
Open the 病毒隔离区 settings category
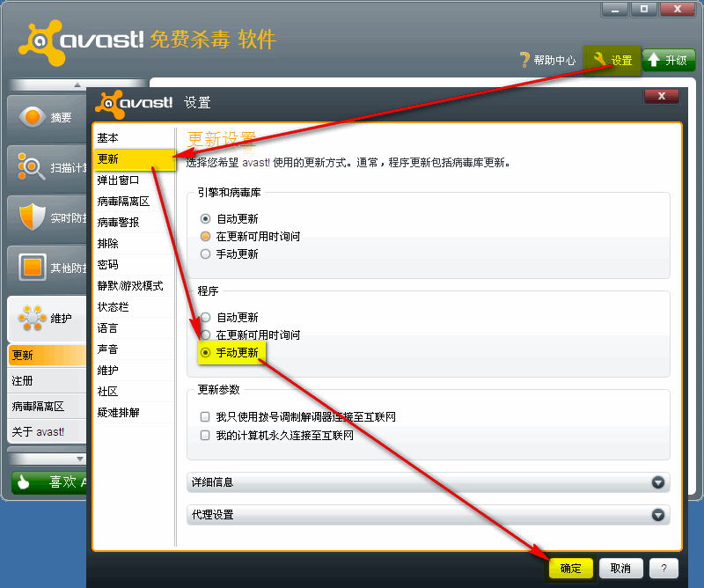[x=123, y=202]
